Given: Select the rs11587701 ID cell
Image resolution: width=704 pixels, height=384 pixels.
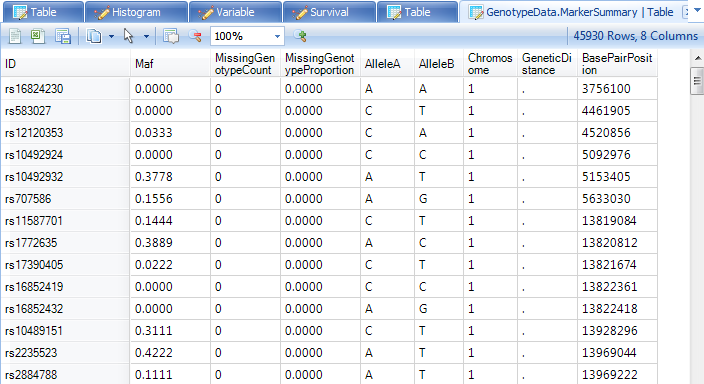Looking at the screenshot, I should tap(66, 221).
